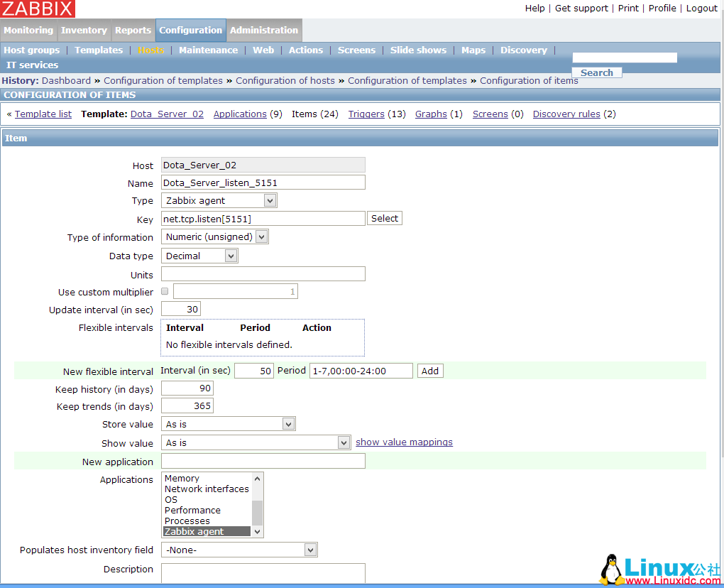Click into the Update interval field
The width and height of the screenshot is (724, 588).
[181, 309]
